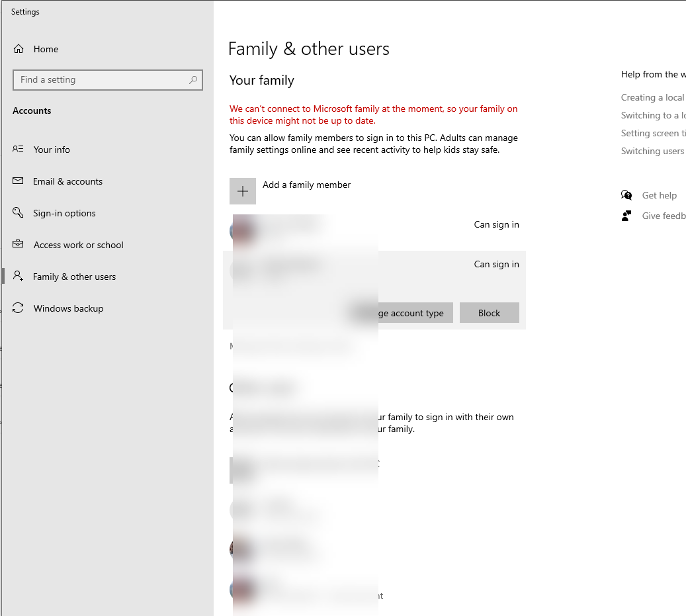Click the Family person-plus icon
Image resolution: width=686 pixels, height=616 pixels.
click(18, 276)
